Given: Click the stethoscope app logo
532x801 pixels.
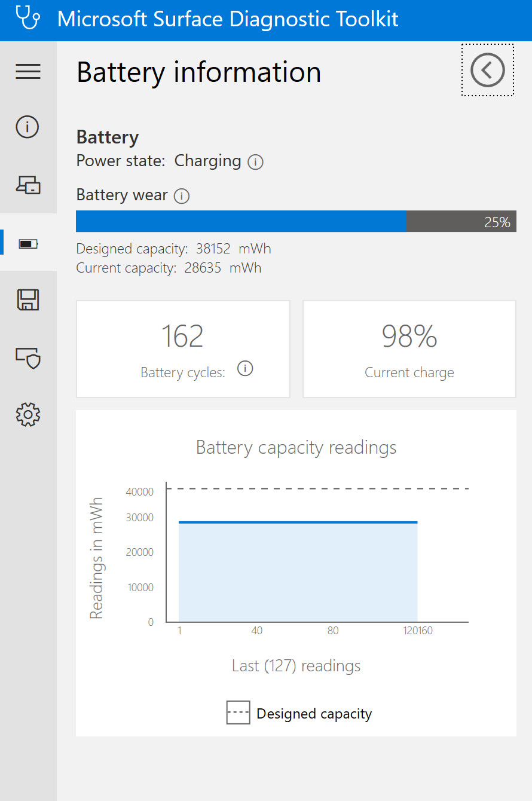Looking at the screenshot, I should tap(28, 17).
